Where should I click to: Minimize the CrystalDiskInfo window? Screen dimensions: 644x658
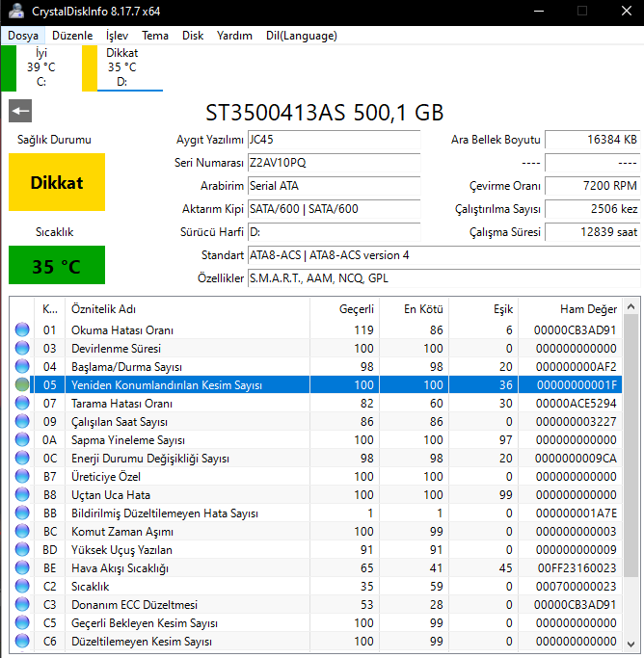(539, 11)
